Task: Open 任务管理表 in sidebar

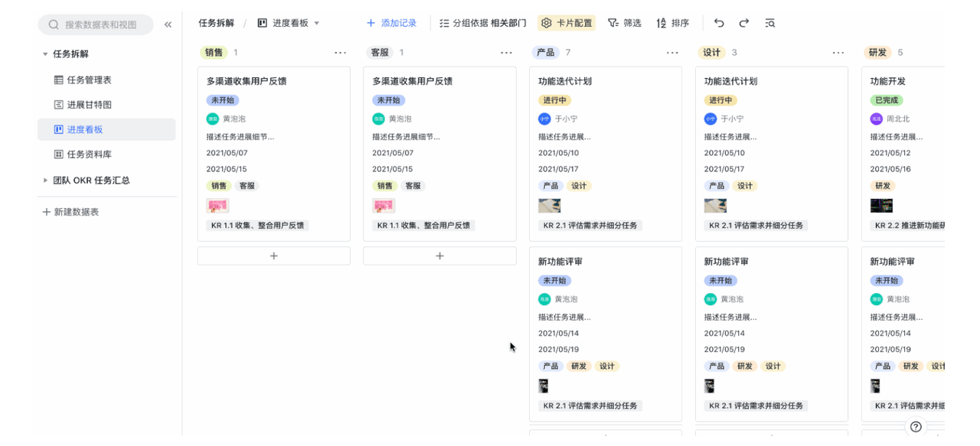Action: 89,80
